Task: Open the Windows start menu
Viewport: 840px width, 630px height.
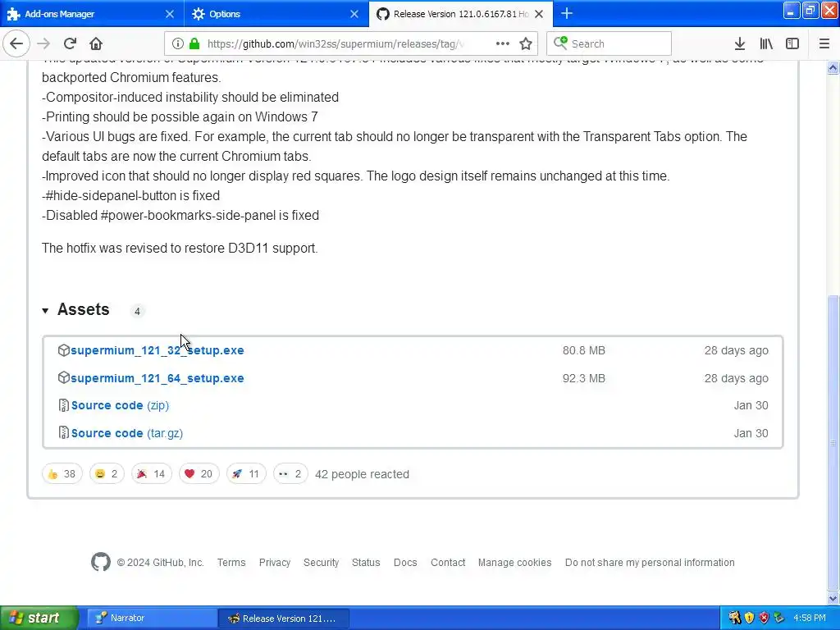Action: (x=39, y=618)
